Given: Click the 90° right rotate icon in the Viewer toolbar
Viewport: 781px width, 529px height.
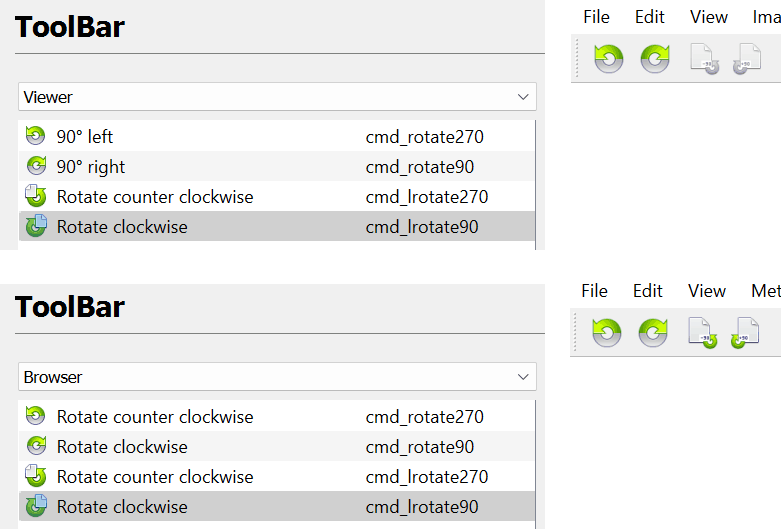Looking at the screenshot, I should point(655,58).
